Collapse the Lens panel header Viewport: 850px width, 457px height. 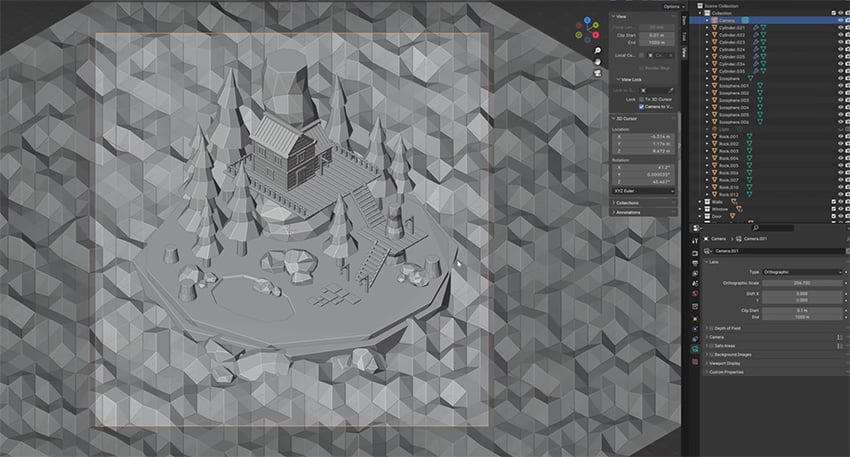(x=712, y=262)
